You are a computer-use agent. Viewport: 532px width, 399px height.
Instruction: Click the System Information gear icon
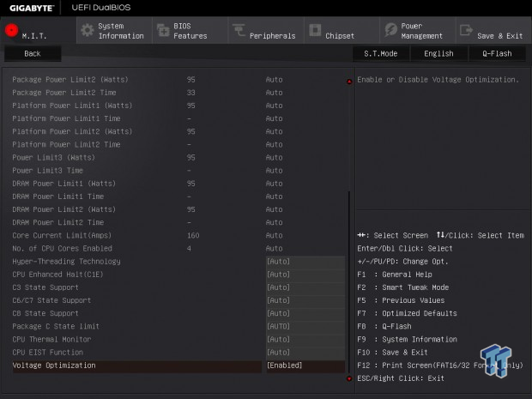click(88, 30)
